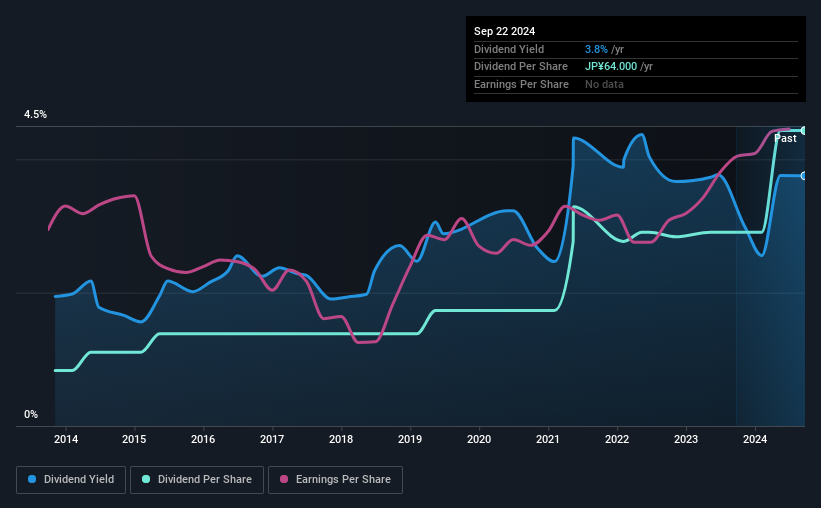Click the 4.5% y-axis label
The width and height of the screenshot is (821, 508).
(35, 115)
